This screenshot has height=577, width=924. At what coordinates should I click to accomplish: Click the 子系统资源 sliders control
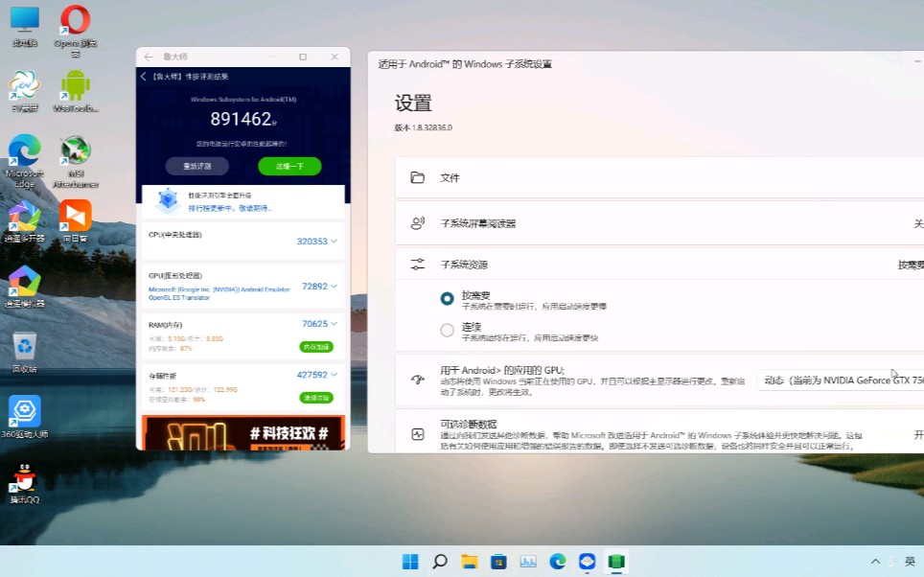[417, 264]
